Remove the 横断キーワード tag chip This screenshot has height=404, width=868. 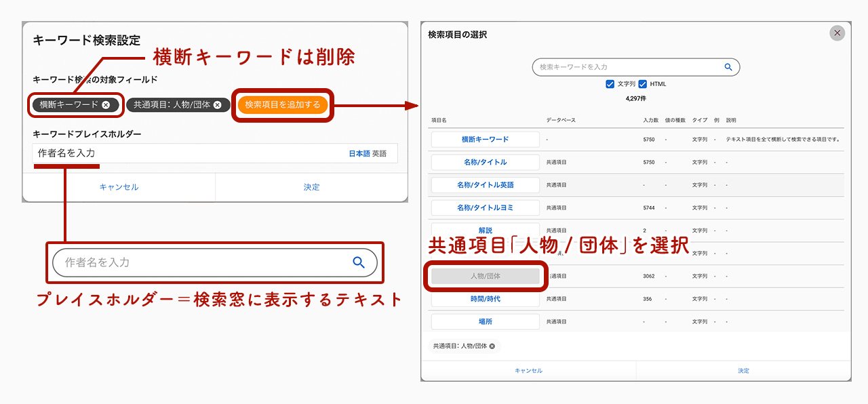pos(106,105)
